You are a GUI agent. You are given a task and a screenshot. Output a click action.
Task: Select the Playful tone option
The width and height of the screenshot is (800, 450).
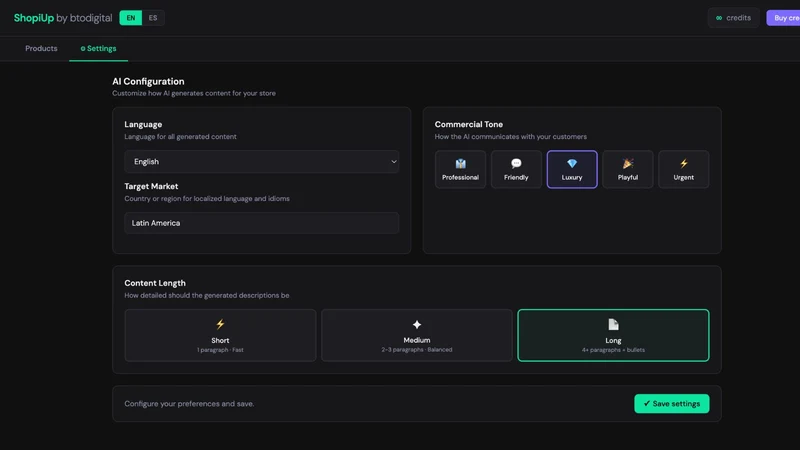(628, 169)
